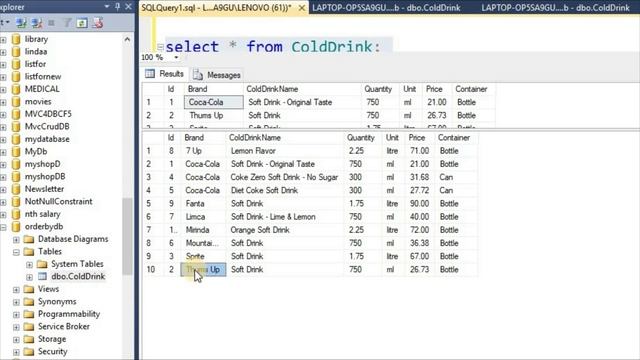Click the Activity Monitor icon in Object Explorer
640x360 pixels.
pyautogui.click(x=98, y=23)
